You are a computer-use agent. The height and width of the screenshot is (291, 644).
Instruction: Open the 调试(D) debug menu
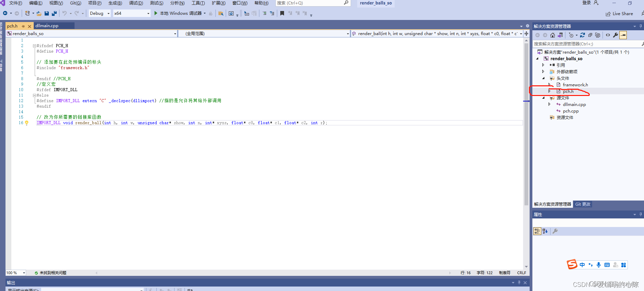[x=136, y=3]
